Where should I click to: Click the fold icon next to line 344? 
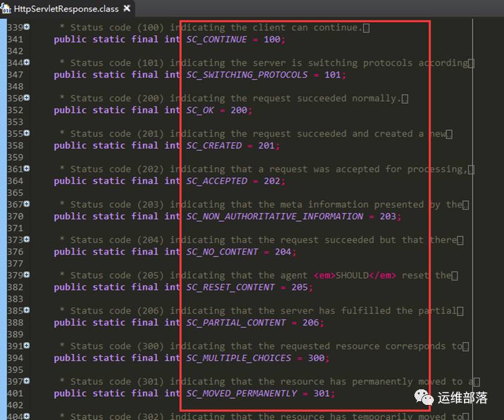[x=26, y=63]
